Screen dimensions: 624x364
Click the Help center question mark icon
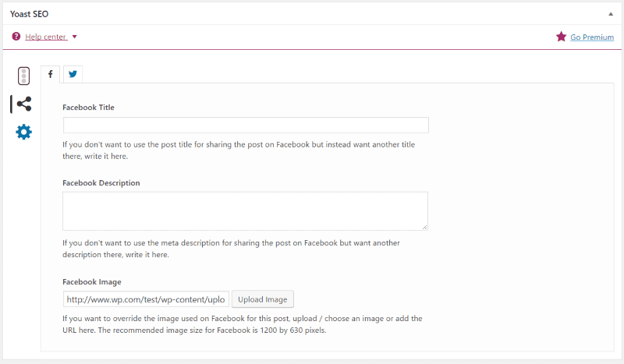(x=16, y=37)
